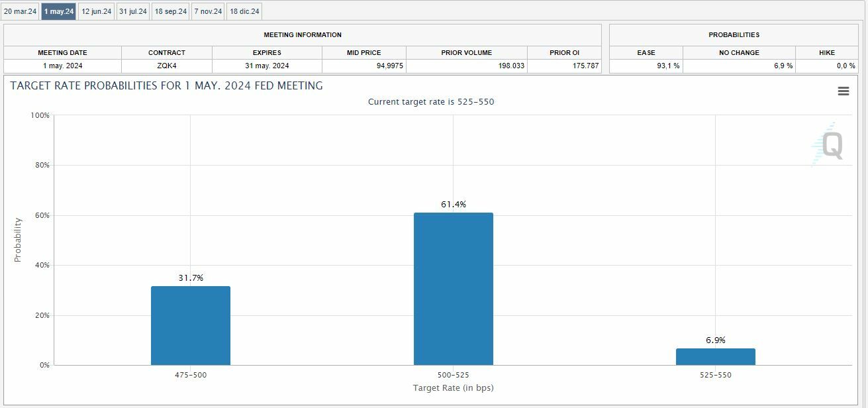Select the MID PRICE column header

[364, 52]
